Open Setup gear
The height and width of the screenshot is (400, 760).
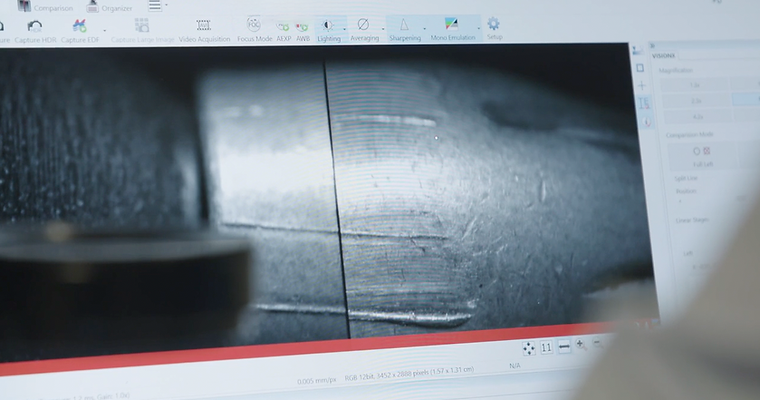coord(494,28)
